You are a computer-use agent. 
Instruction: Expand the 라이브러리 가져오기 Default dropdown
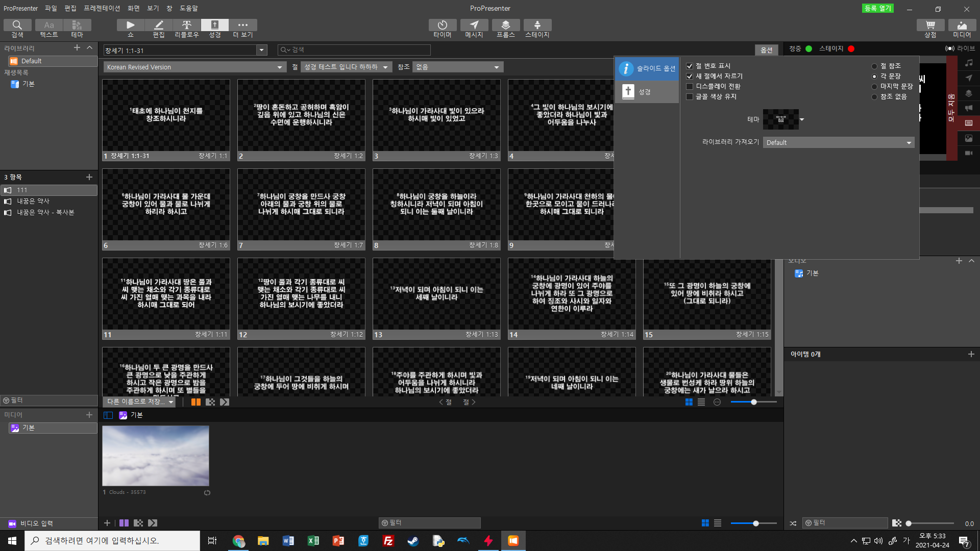coord(838,143)
